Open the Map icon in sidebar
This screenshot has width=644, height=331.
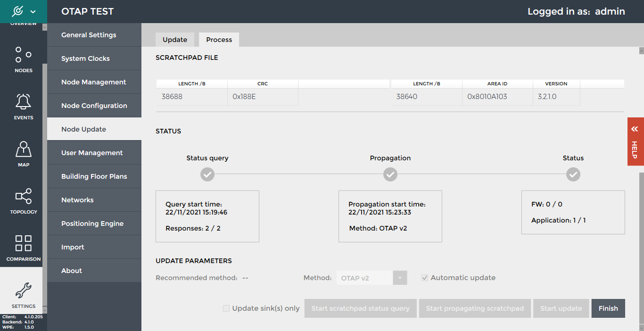(x=23, y=149)
